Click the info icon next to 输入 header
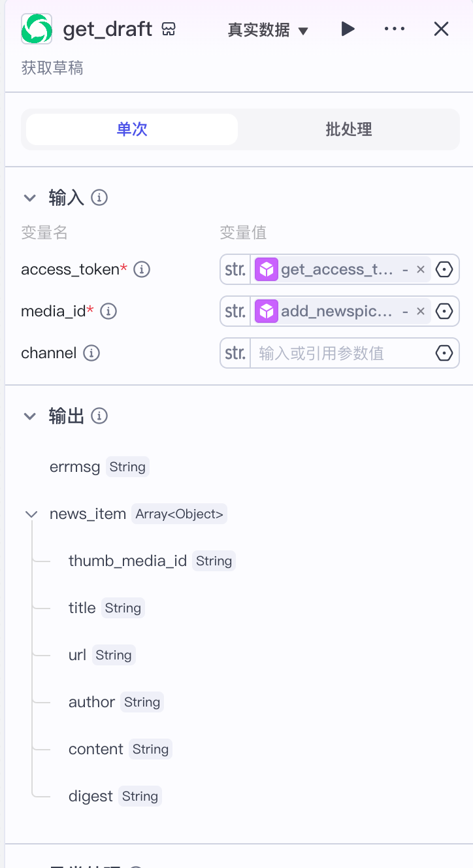473x868 pixels. 99,197
